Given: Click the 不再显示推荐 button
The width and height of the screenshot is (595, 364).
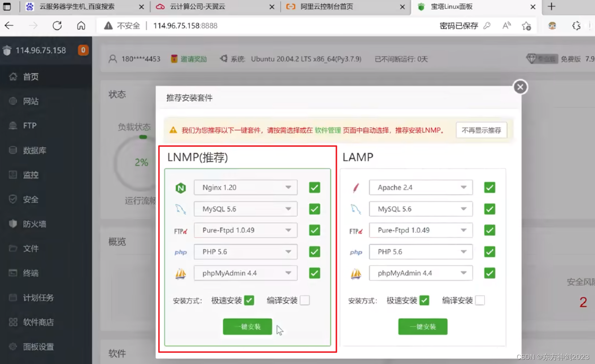Looking at the screenshot, I should tap(481, 130).
